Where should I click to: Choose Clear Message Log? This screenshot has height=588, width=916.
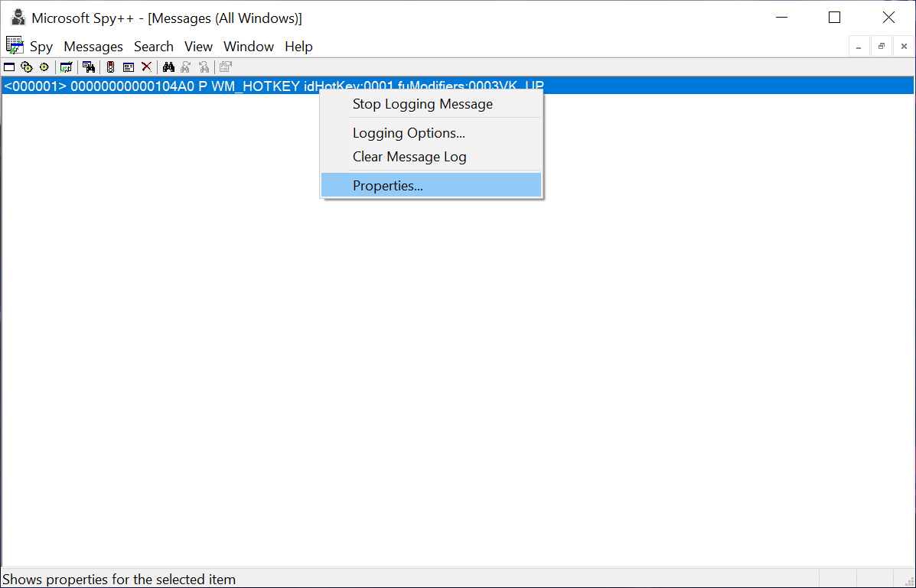click(431, 157)
